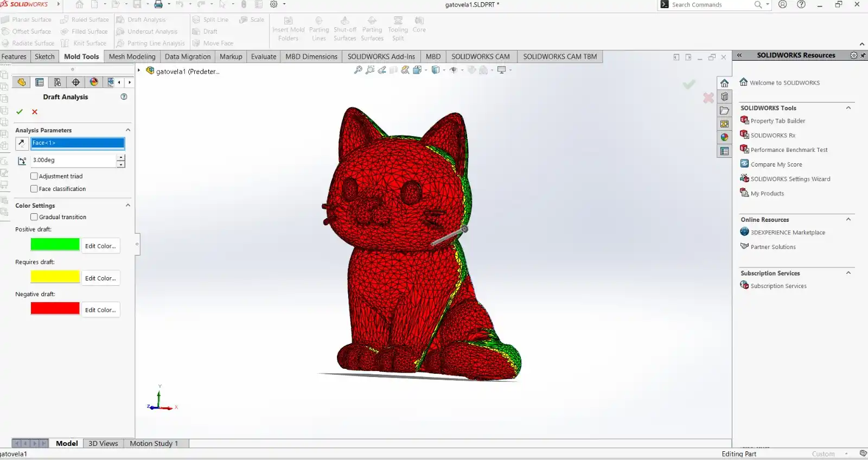Switch to the Features tab
The height and width of the screenshot is (460, 868).
pyautogui.click(x=14, y=56)
